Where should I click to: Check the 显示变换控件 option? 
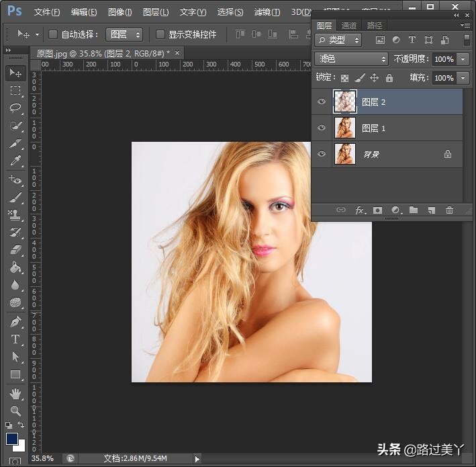click(x=160, y=34)
